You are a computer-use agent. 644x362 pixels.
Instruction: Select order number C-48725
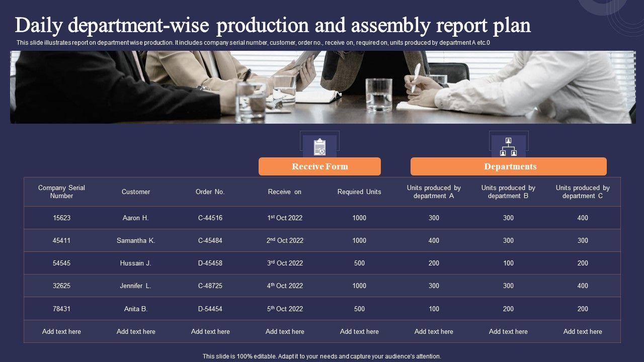(x=210, y=286)
